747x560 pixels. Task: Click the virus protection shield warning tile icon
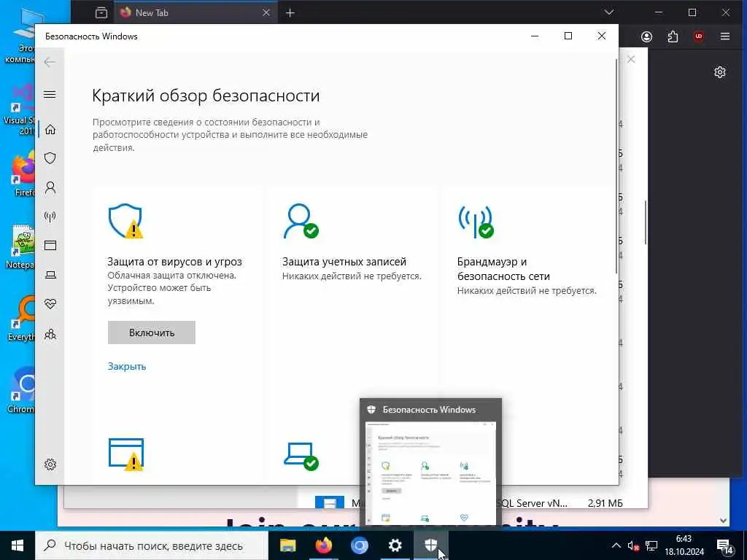(x=125, y=221)
